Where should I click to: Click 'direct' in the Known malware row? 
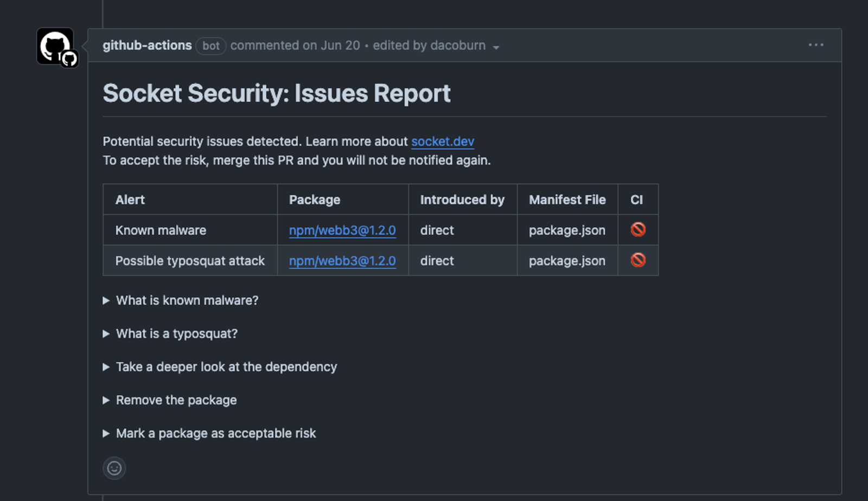click(x=437, y=230)
